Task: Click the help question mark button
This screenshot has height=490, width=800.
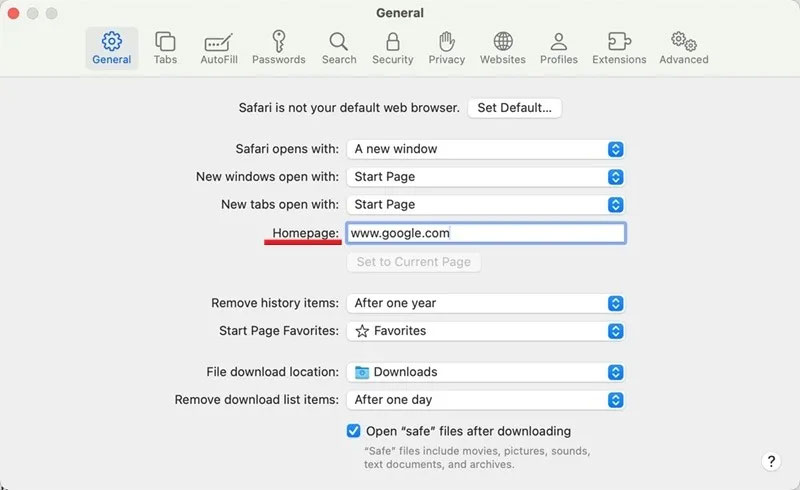Action: point(771,461)
